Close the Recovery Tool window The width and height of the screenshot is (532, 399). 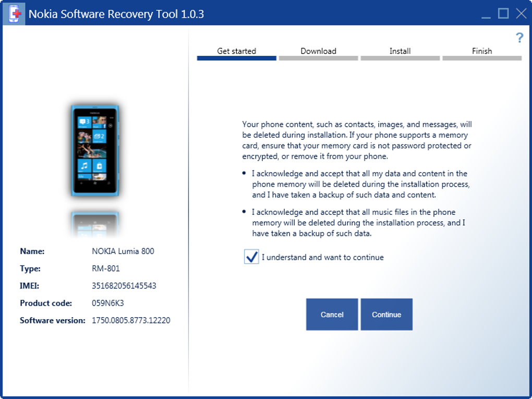tap(521, 14)
